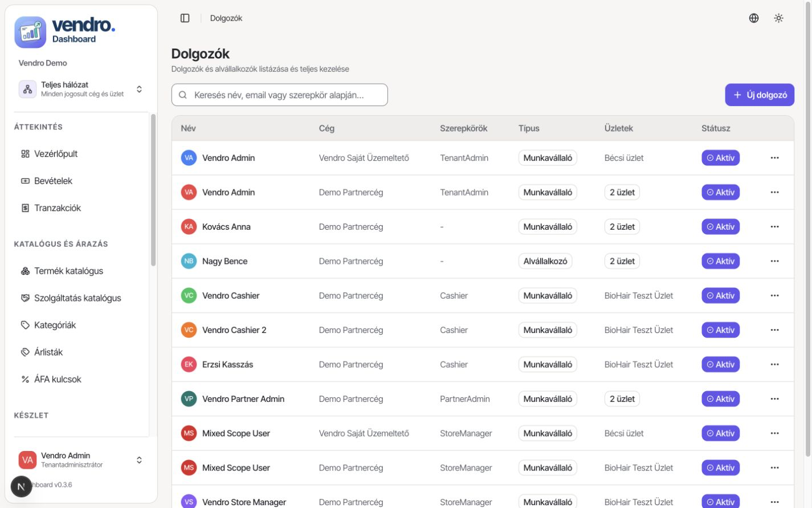Expand the Teljes hálózat scope selector
The height and width of the screenshot is (508, 812).
coord(81,90)
